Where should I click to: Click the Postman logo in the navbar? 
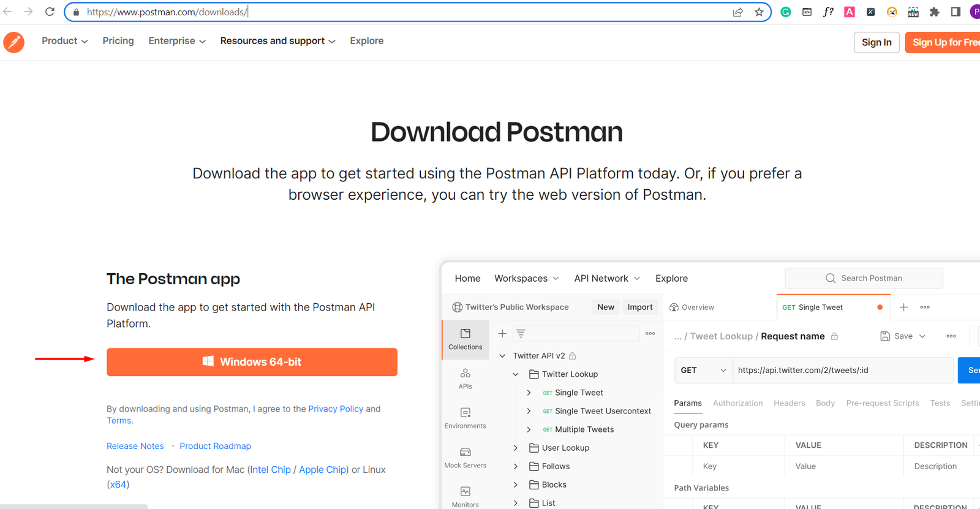tap(13, 42)
